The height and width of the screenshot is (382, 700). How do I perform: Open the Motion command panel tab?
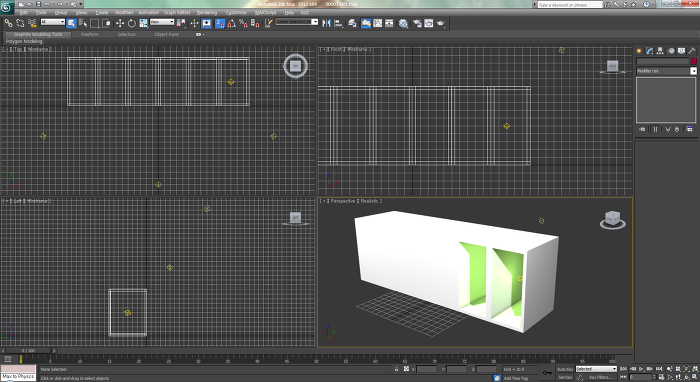coord(671,51)
